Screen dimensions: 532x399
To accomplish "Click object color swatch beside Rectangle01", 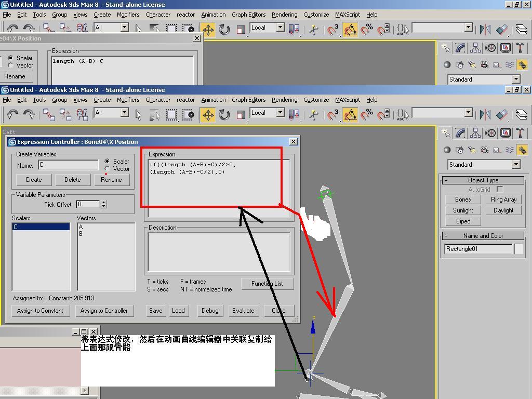I will point(519,249).
